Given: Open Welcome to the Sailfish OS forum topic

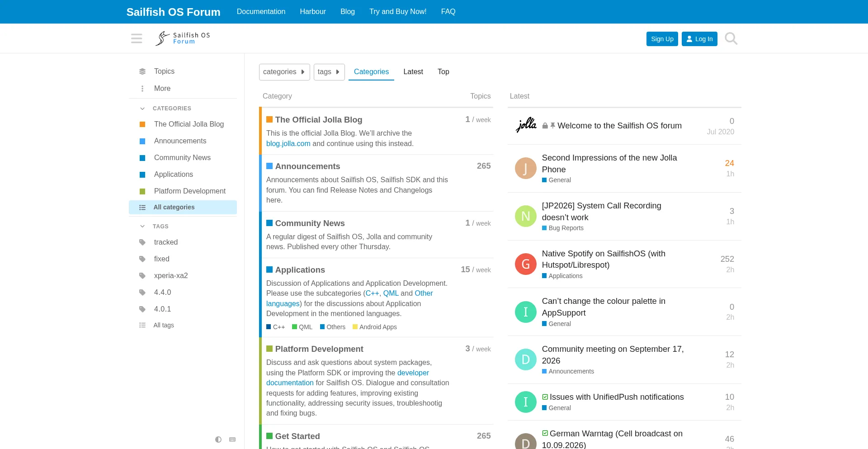Looking at the screenshot, I should (x=619, y=126).
